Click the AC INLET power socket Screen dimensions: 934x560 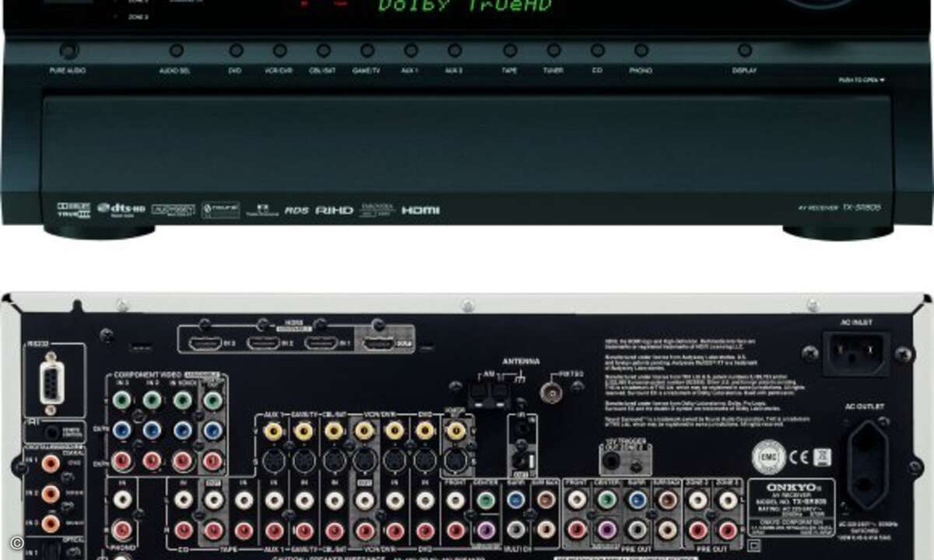(857, 354)
